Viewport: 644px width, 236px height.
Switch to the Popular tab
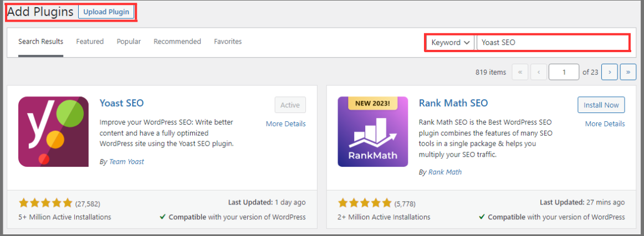[x=129, y=42]
